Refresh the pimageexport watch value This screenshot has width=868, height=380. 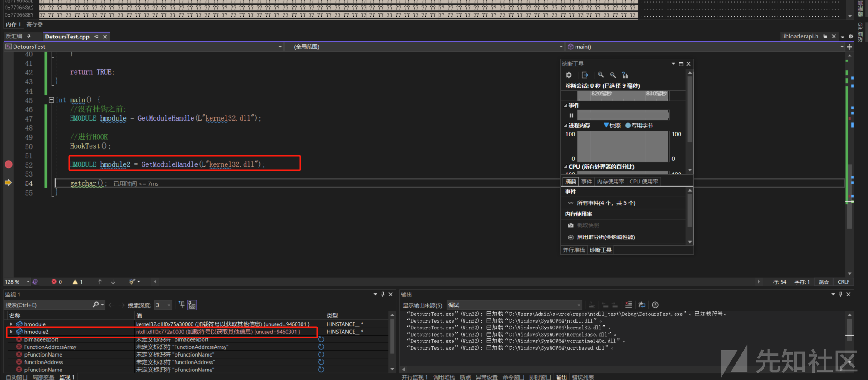coord(321,339)
